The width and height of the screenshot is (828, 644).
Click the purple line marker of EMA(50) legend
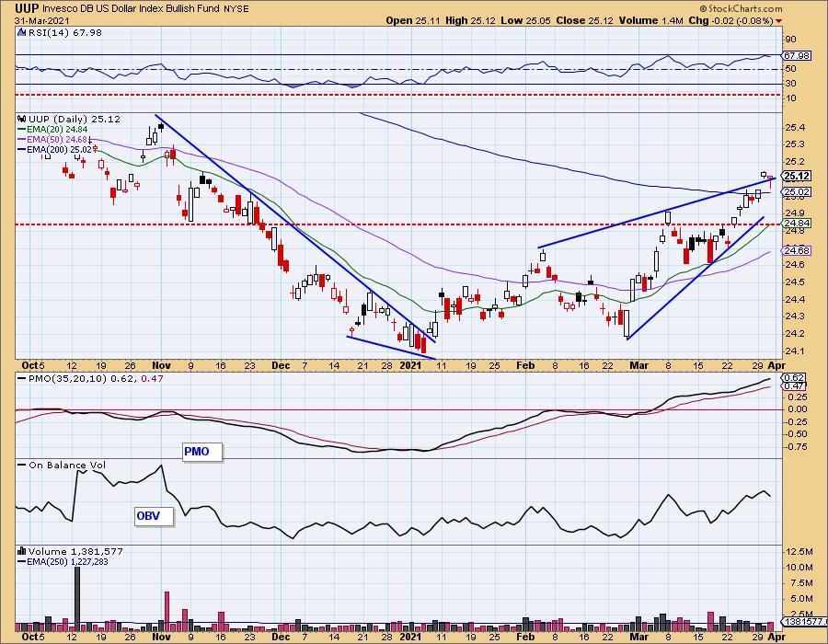(22, 139)
